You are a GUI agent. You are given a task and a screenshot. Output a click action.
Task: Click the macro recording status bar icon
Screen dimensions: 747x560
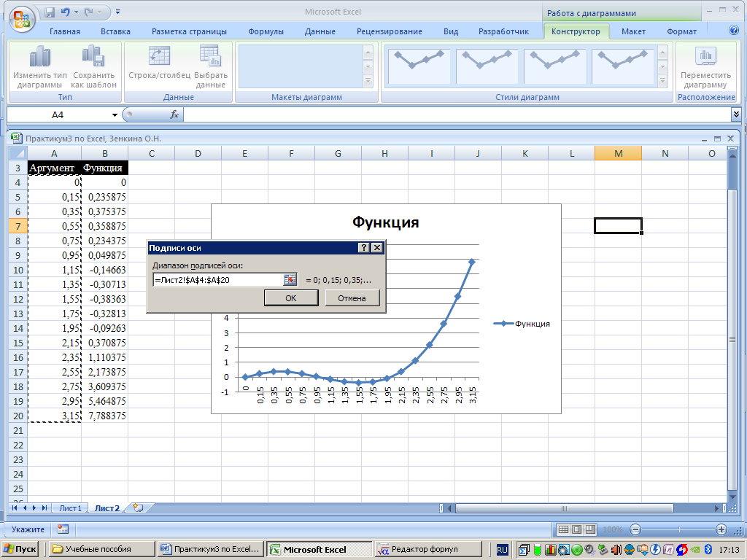63,529
